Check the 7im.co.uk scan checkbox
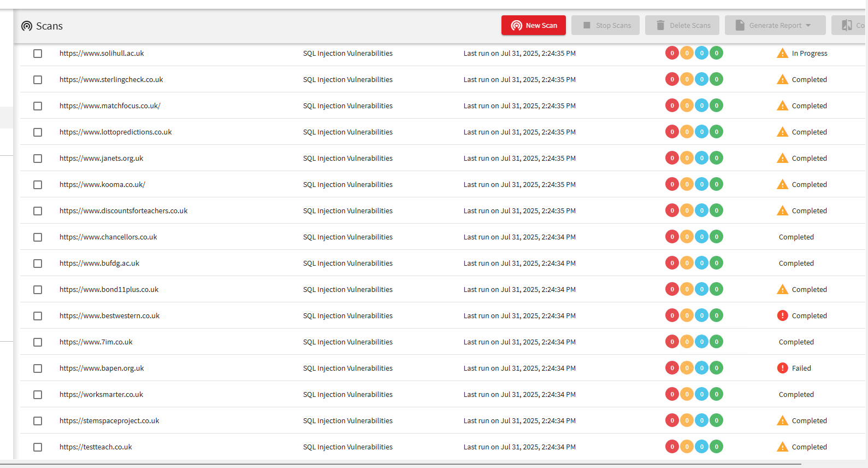The image size is (868, 468). click(38, 342)
